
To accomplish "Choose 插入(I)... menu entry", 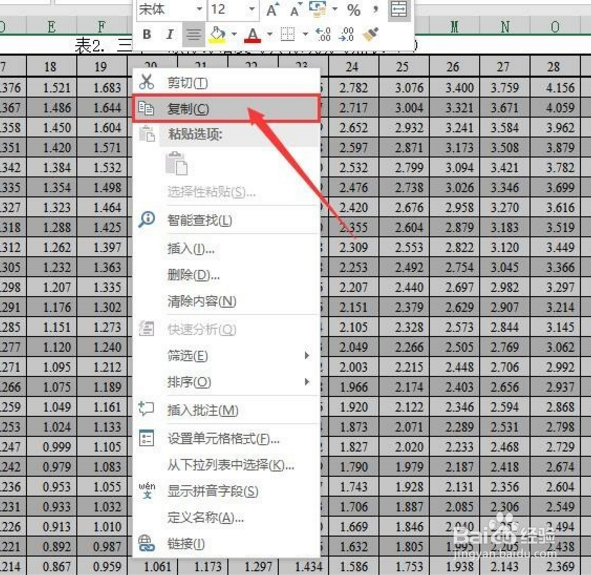I will tap(226, 248).
